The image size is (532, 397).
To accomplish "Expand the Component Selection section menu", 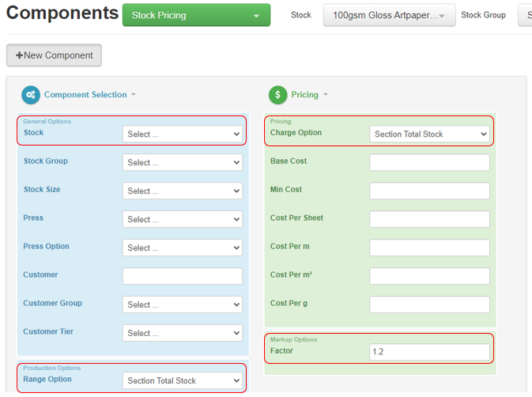I will point(134,95).
